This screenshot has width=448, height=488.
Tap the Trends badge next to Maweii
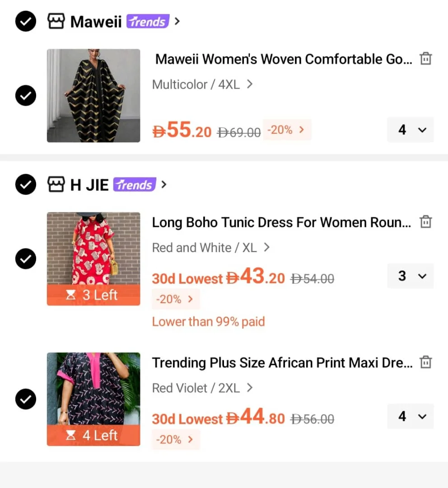click(148, 22)
